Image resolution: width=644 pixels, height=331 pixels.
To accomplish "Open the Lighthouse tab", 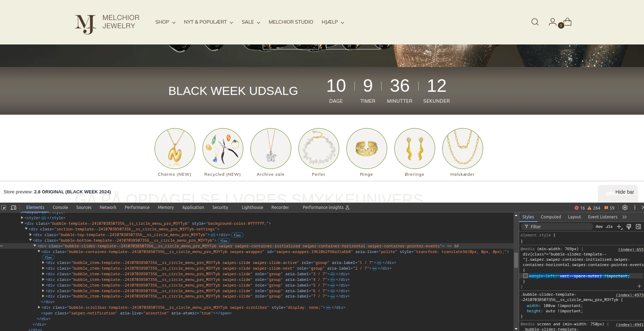I will coord(252,207).
